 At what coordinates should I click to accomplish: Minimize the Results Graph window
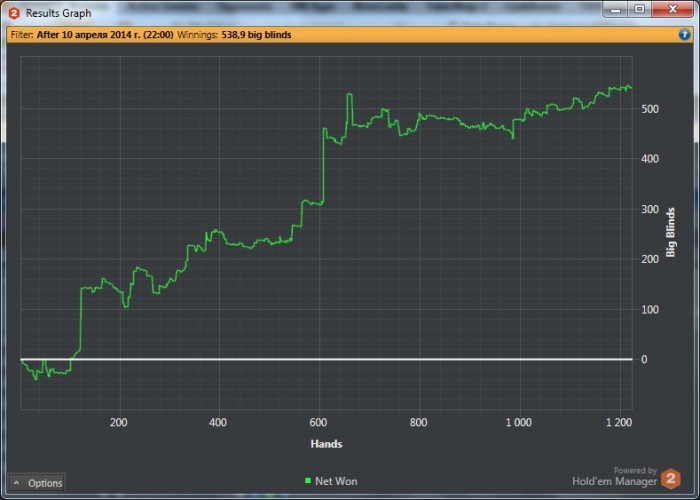tap(616, 10)
